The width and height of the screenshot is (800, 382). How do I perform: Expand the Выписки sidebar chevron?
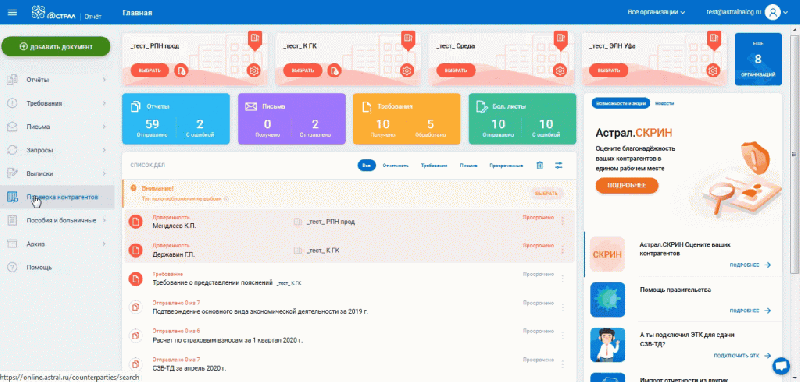(x=104, y=173)
